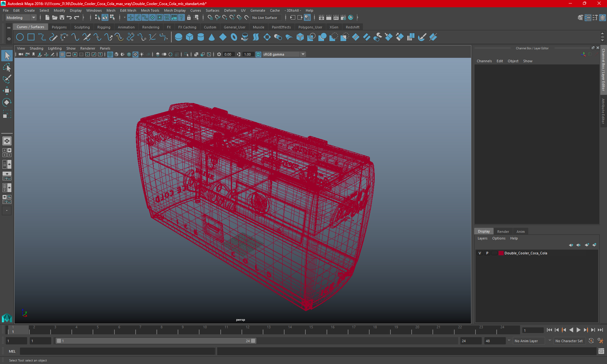This screenshot has width=607, height=364.
Task: Click the NURBS square shelf icon
Action: pos(31,37)
